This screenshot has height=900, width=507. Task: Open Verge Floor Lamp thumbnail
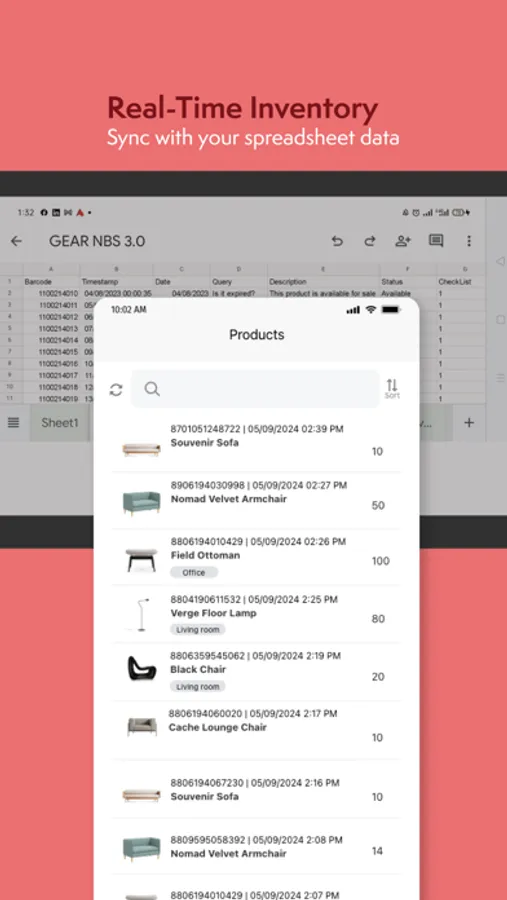click(141, 615)
